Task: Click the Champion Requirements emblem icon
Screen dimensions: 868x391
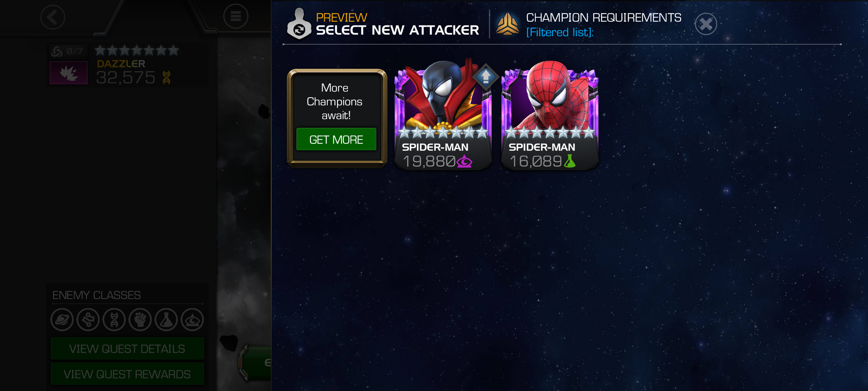Action: coord(507,24)
